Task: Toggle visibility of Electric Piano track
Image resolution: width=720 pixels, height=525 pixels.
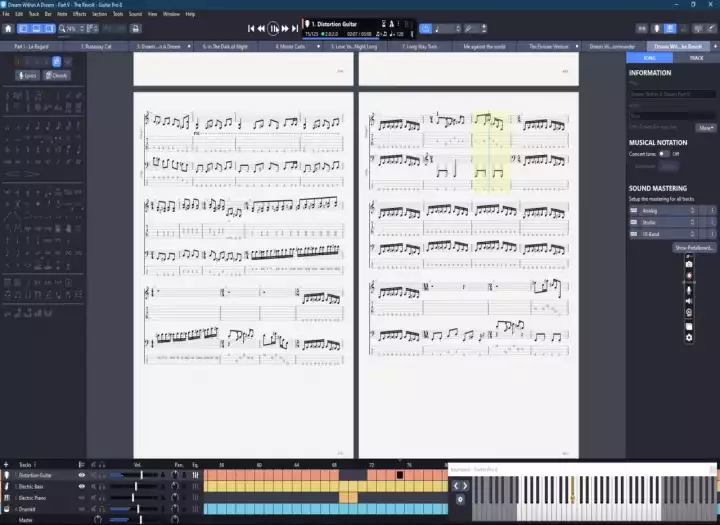Action: click(x=82, y=498)
